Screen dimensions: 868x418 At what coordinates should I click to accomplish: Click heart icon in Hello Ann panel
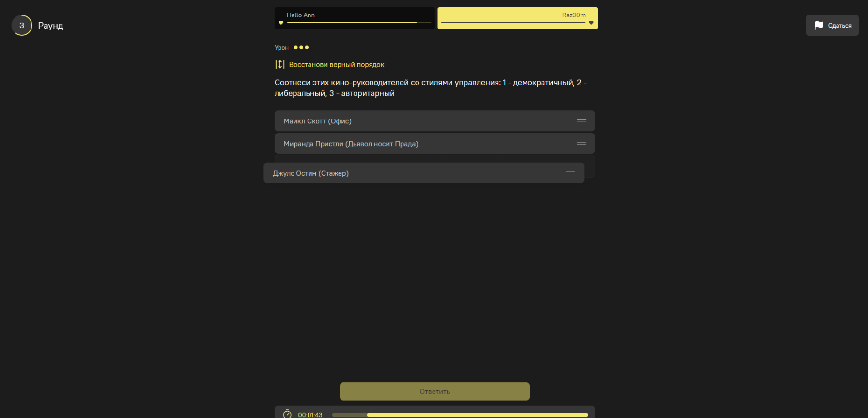tap(281, 23)
